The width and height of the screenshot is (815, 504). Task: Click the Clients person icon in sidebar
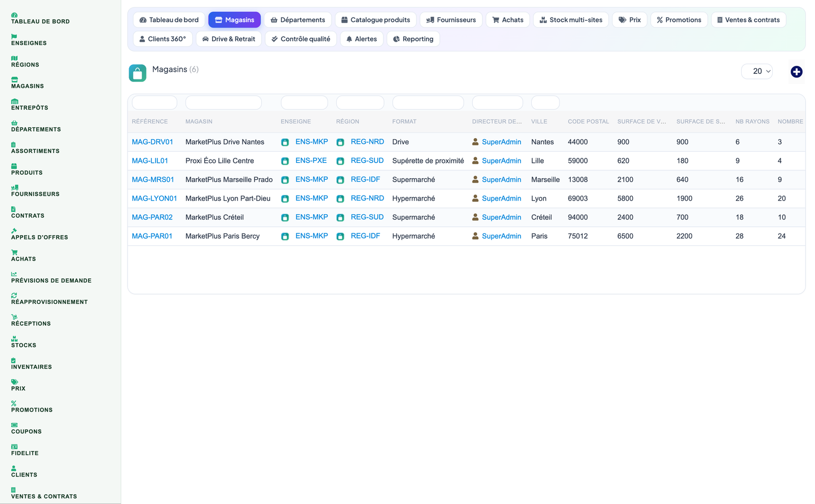(x=14, y=468)
